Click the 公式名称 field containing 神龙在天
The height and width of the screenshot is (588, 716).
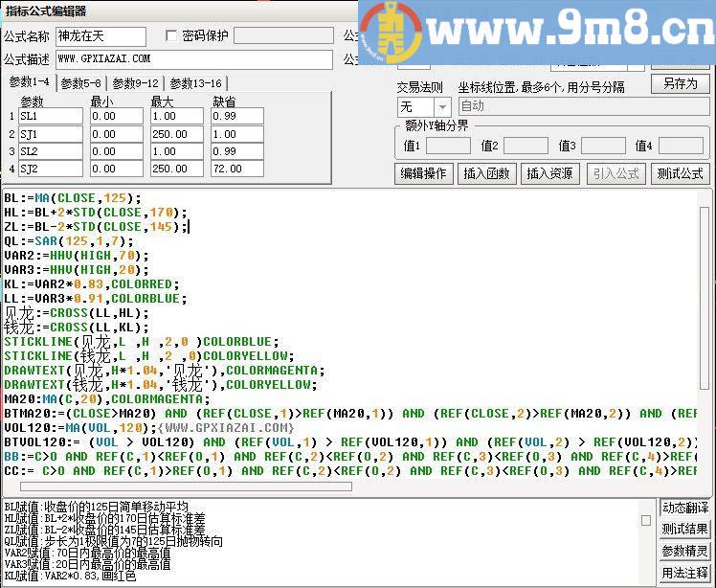point(101,36)
